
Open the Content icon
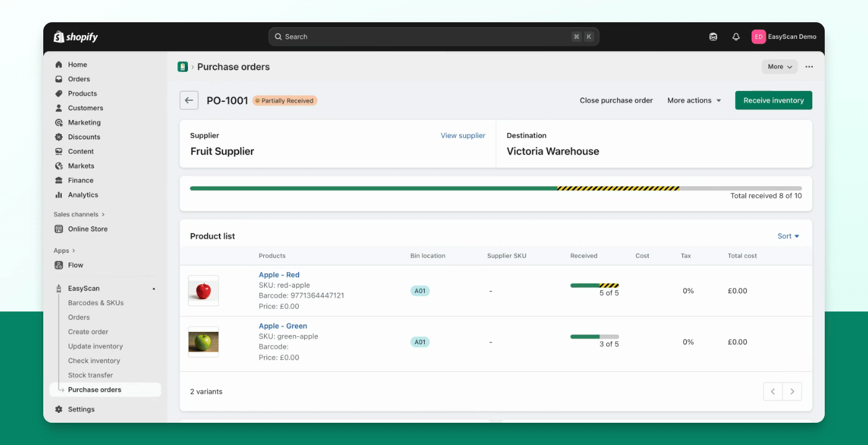[x=59, y=151]
